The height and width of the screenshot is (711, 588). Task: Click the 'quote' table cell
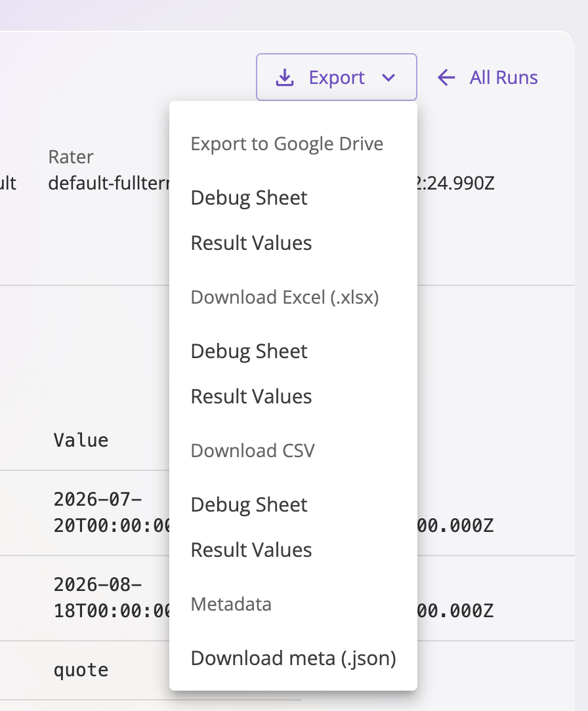(81, 670)
